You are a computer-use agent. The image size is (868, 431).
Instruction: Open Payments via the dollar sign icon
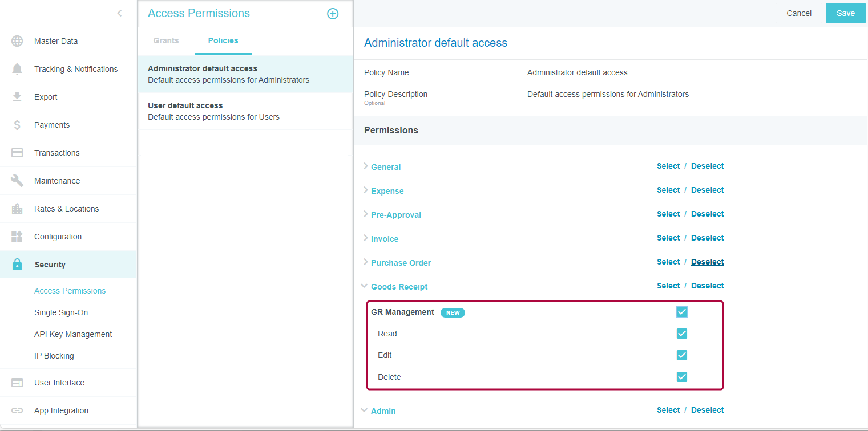(x=17, y=124)
